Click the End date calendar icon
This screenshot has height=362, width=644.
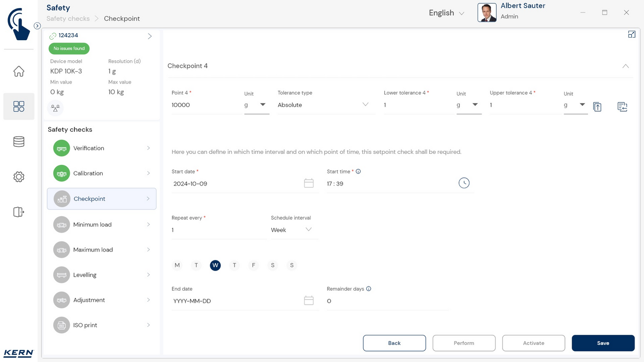click(x=309, y=301)
